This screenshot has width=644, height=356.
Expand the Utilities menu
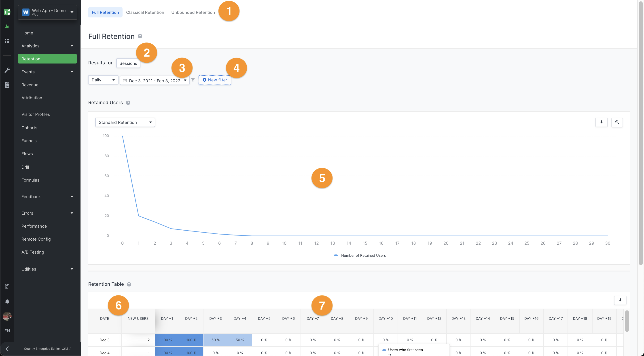(47, 269)
